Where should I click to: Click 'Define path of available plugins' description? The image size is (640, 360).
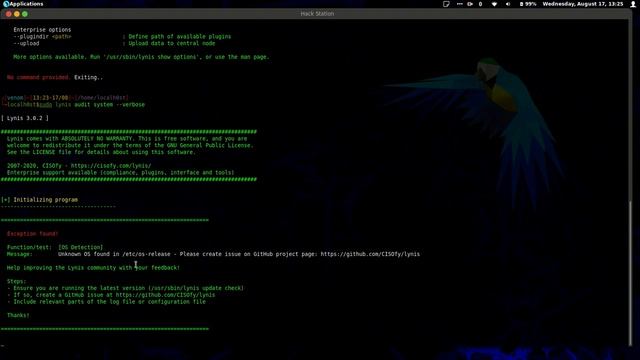click(x=180, y=36)
